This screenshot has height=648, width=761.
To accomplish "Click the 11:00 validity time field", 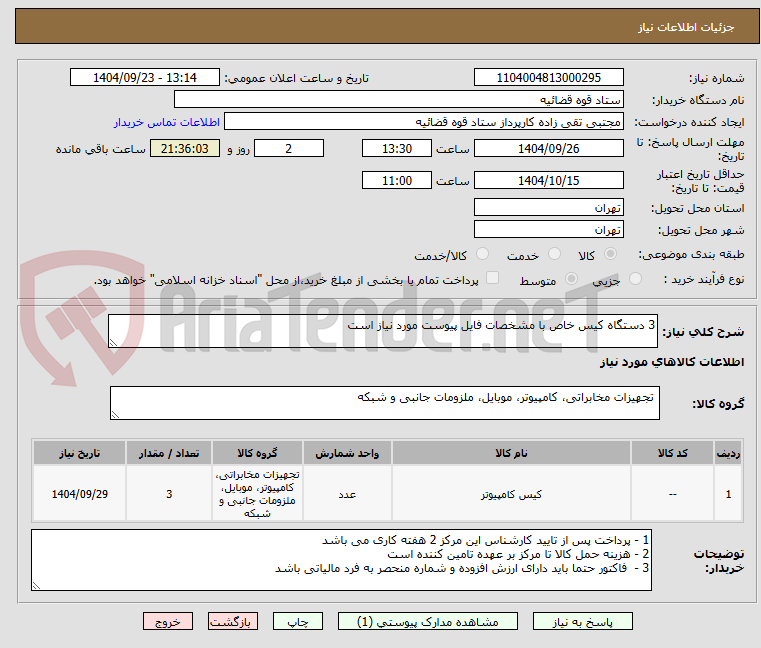I will (397, 180).
